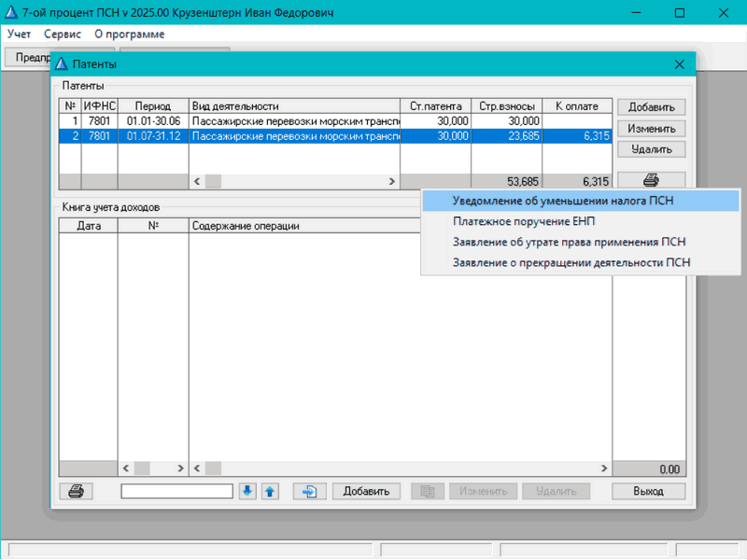Screen dimensions: 747x560
Task: Click the printer icon beside the patents table
Action: 651,180
